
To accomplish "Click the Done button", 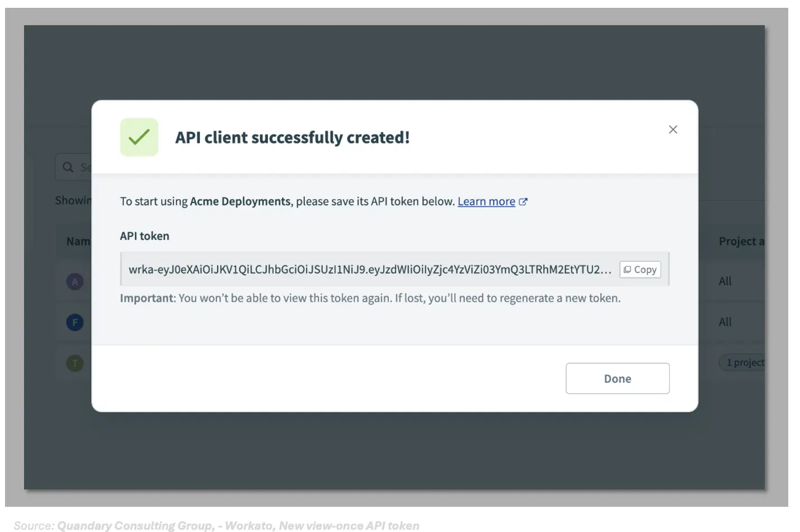I will 617,378.
